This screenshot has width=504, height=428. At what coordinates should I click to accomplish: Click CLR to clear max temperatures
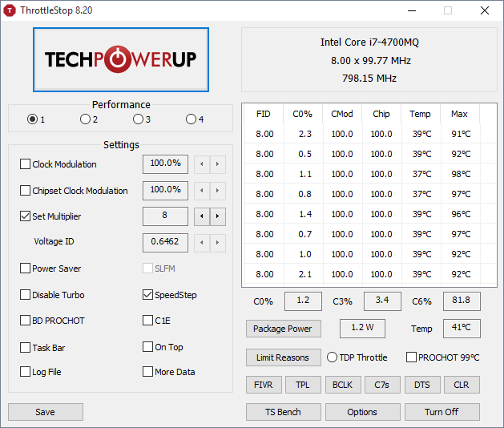(x=462, y=385)
